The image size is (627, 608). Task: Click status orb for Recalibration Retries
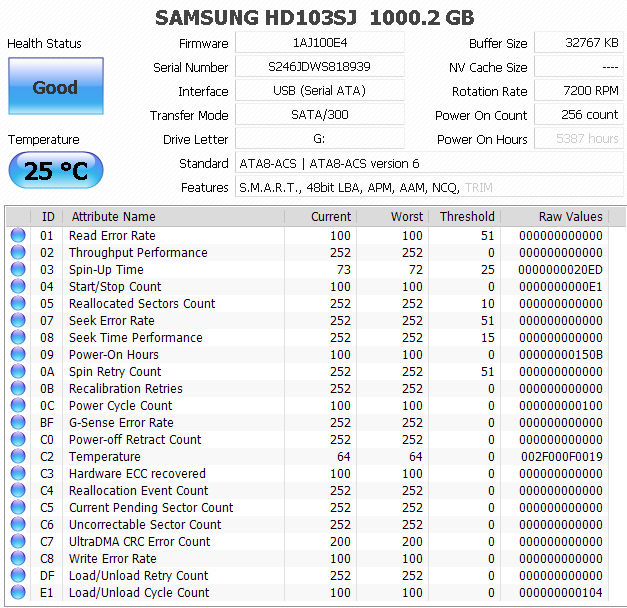[18, 388]
